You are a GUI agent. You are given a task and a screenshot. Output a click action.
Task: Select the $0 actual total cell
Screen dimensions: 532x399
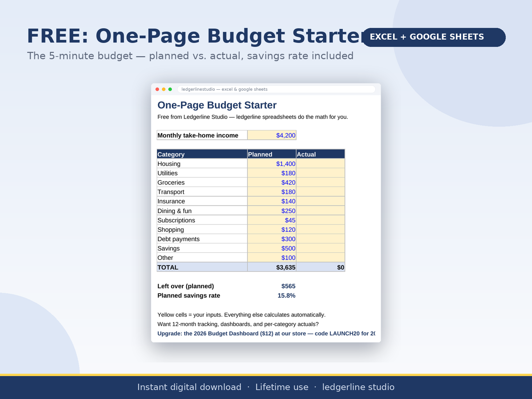click(321, 267)
